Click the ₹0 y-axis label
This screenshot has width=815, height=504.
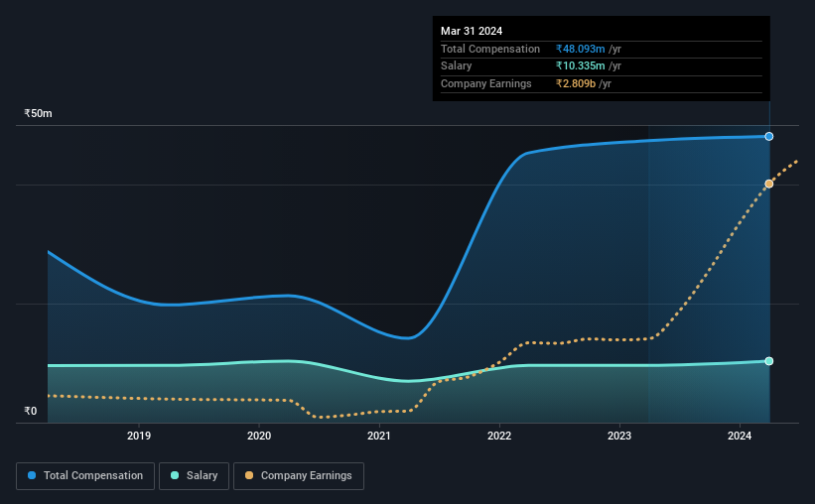pos(31,411)
